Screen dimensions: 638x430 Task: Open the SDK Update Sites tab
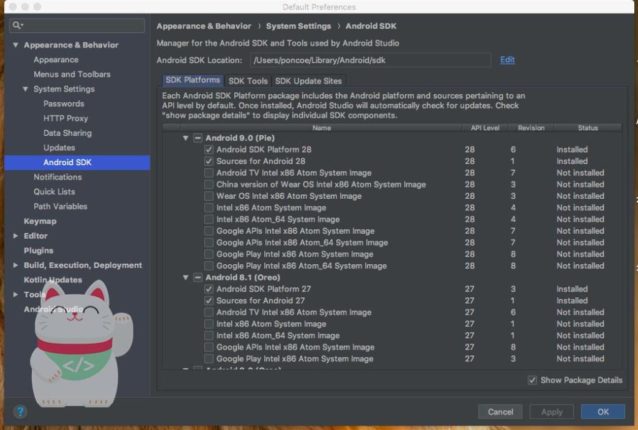click(x=308, y=81)
